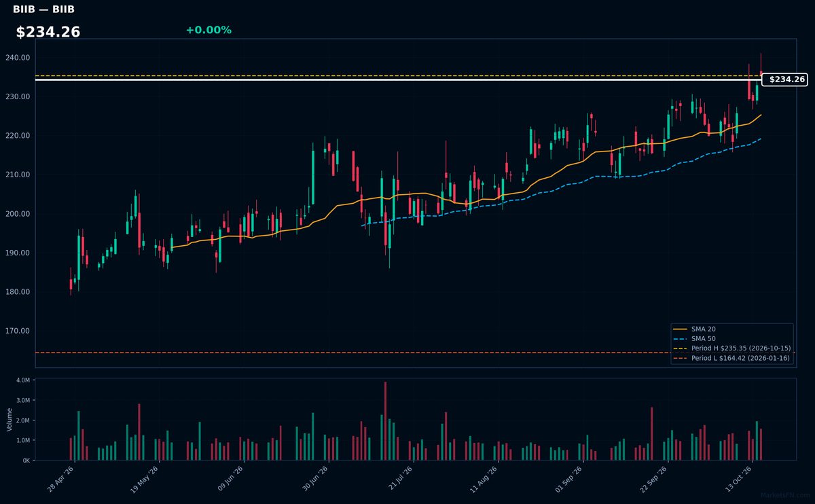Click the 28 Apr '26 date label
815x504 pixels.
[60, 479]
